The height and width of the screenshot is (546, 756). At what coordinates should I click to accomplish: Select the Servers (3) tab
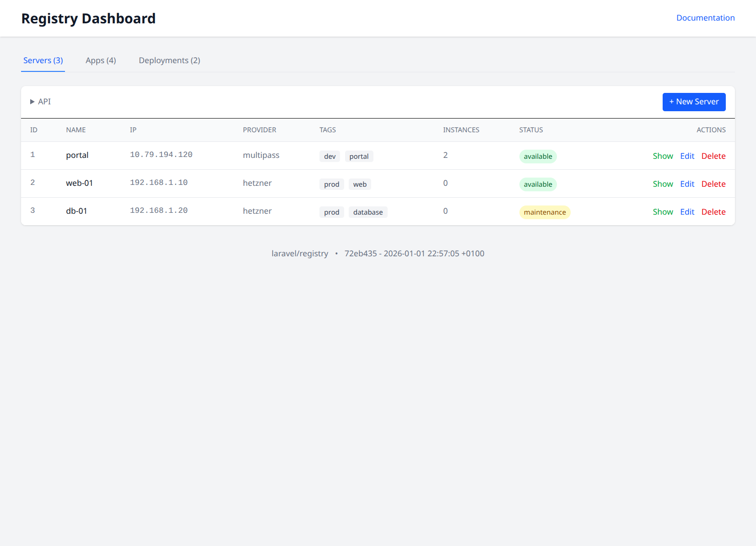[x=43, y=60]
